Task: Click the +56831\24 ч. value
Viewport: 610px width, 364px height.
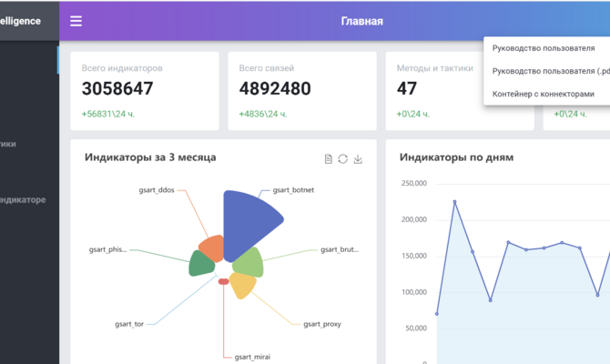Action: [108, 114]
